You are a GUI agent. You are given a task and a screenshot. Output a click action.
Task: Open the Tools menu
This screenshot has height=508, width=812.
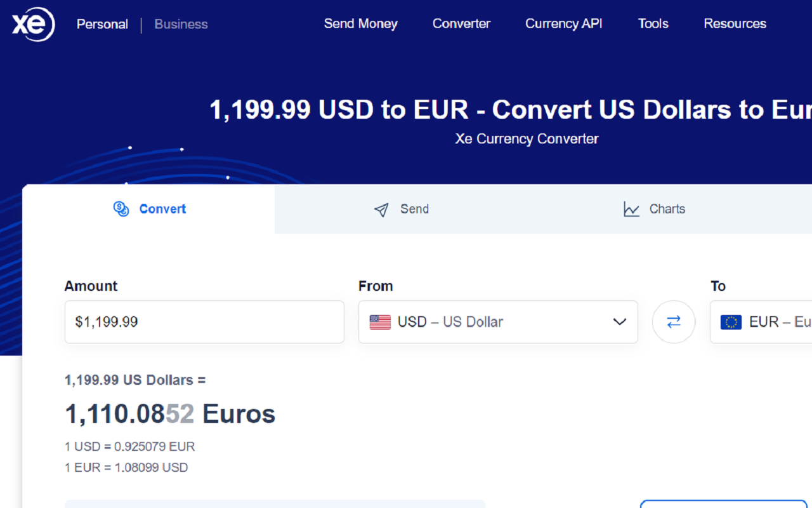tap(653, 24)
